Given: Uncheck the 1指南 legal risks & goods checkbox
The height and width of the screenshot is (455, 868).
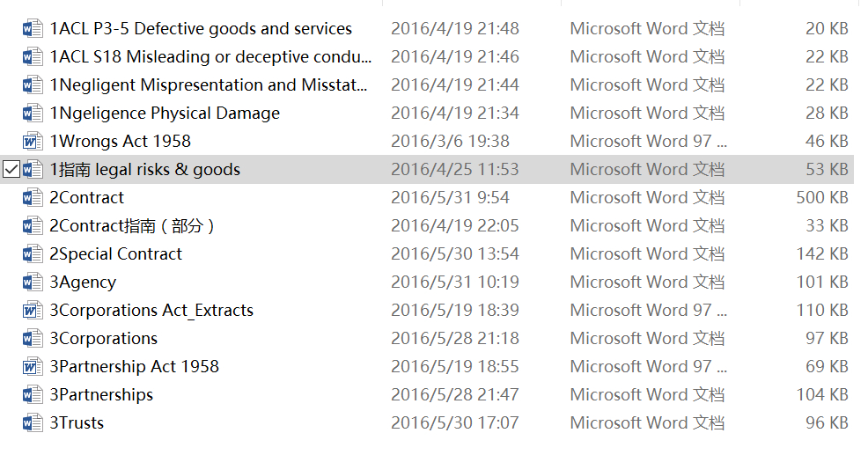Looking at the screenshot, I should (11, 170).
